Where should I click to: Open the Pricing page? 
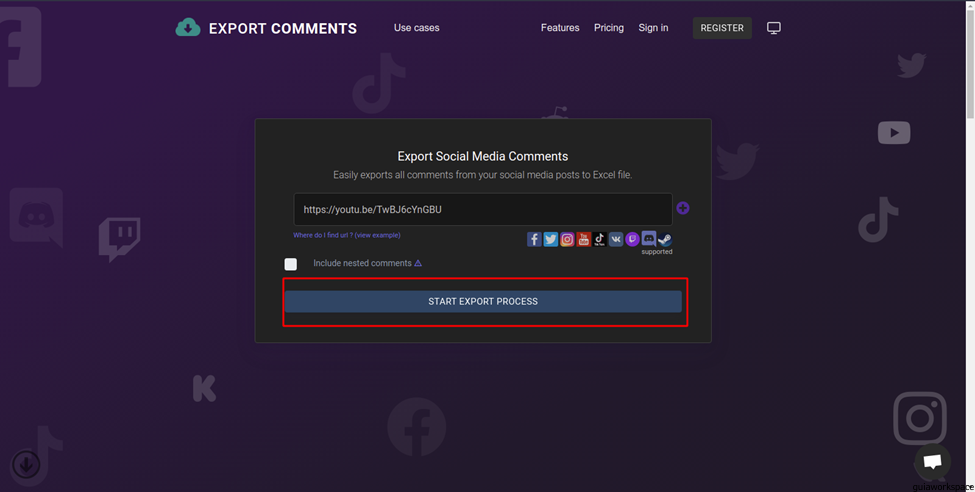[x=609, y=28]
